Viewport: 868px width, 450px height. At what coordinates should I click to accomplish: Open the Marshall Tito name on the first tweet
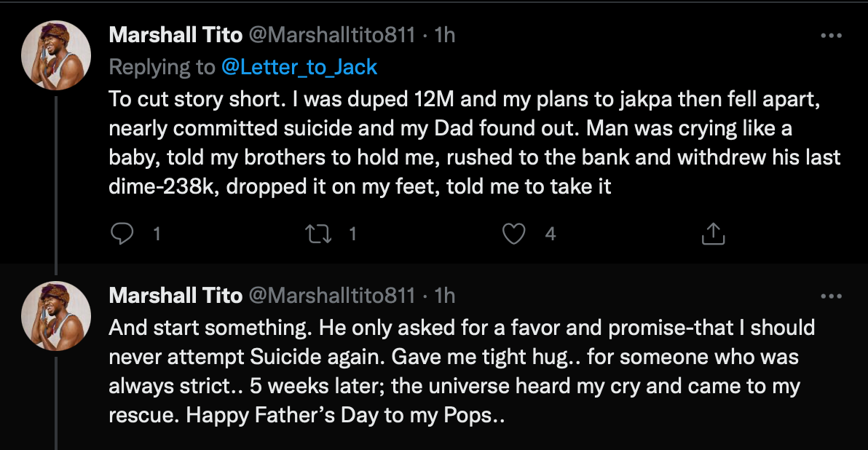(x=175, y=35)
